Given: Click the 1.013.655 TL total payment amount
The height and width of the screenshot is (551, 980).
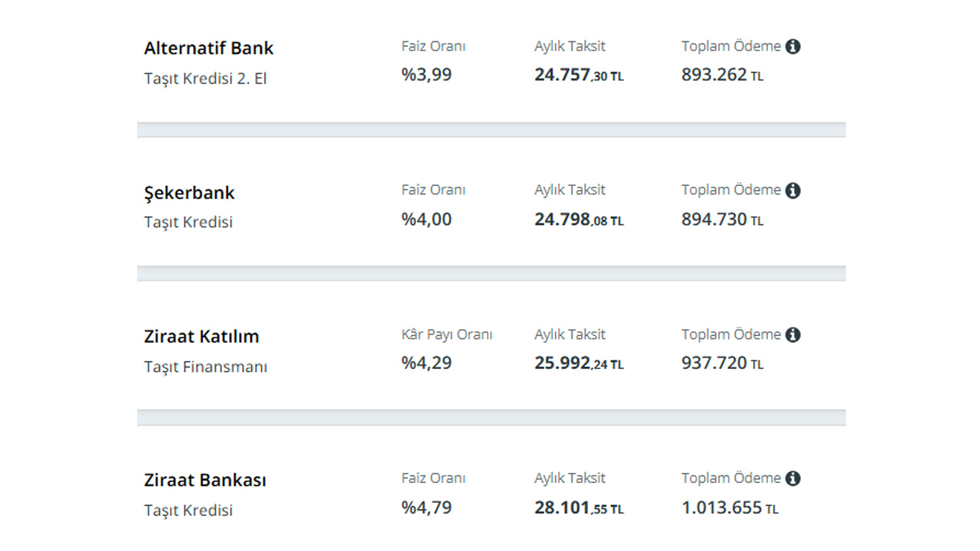Looking at the screenshot, I should point(730,507).
